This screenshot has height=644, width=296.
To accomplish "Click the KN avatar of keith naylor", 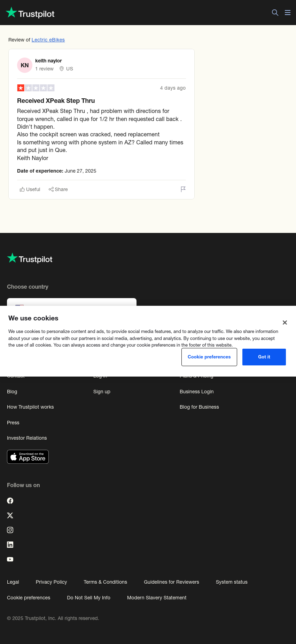I will coord(25,65).
